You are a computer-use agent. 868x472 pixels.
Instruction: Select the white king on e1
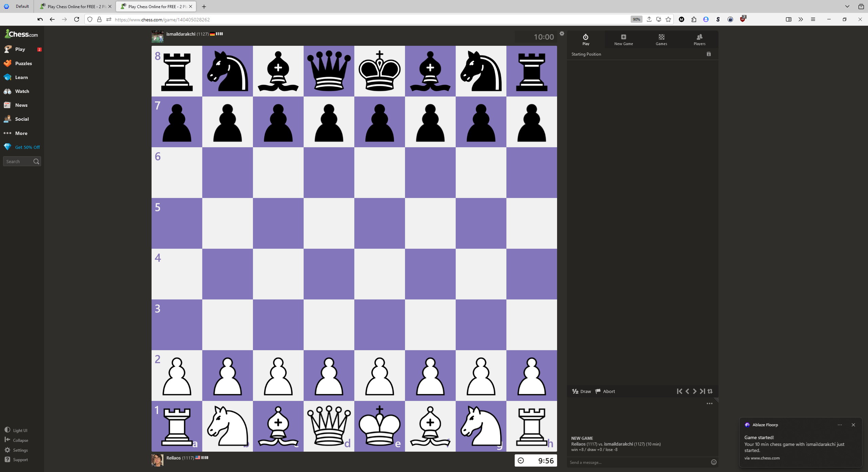point(379,426)
